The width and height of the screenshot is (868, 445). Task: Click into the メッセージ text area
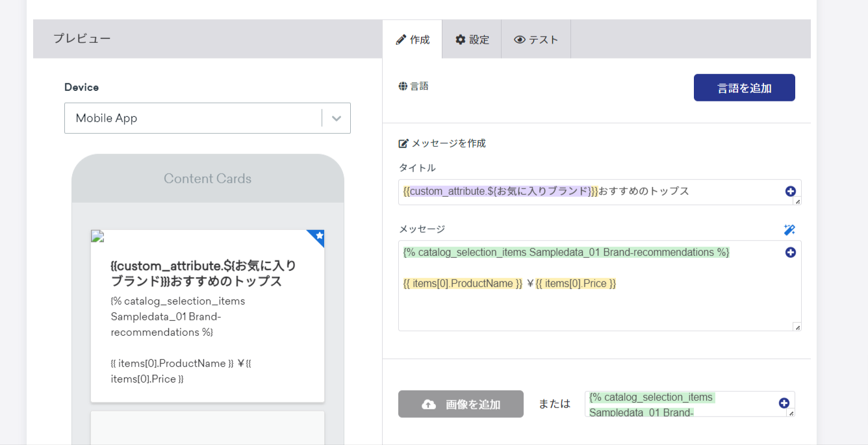coord(600,286)
